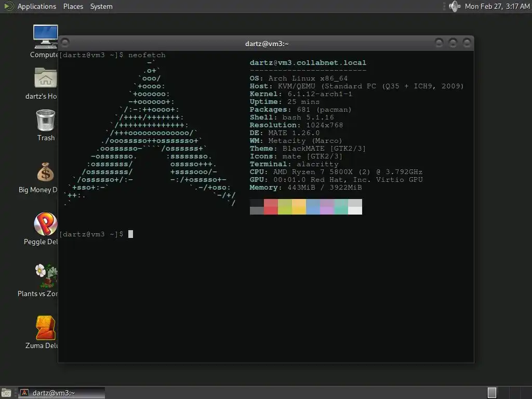
Task: Open the Applications menu
Action: (37, 6)
